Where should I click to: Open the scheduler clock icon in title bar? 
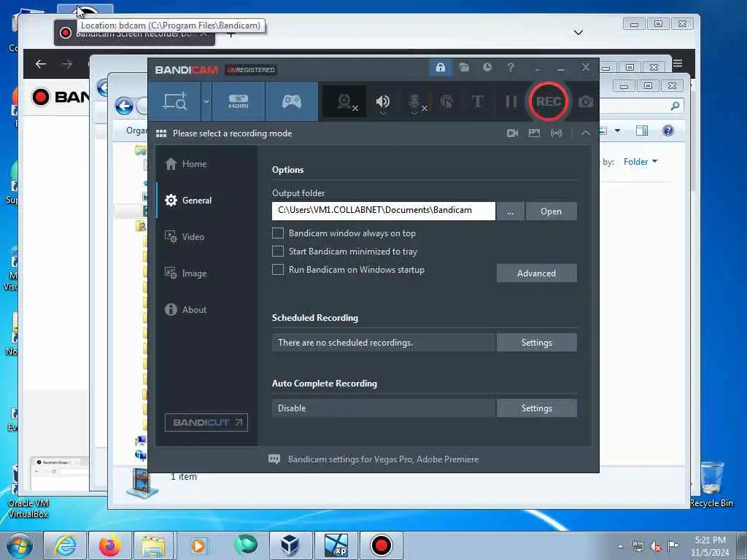[487, 67]
